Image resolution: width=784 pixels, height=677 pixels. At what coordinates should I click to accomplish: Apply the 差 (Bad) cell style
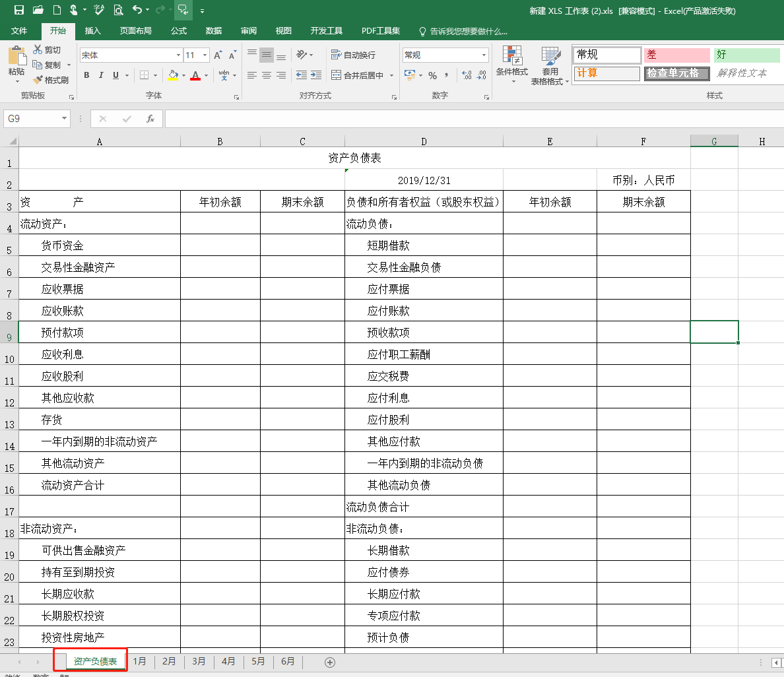point(677,55)
